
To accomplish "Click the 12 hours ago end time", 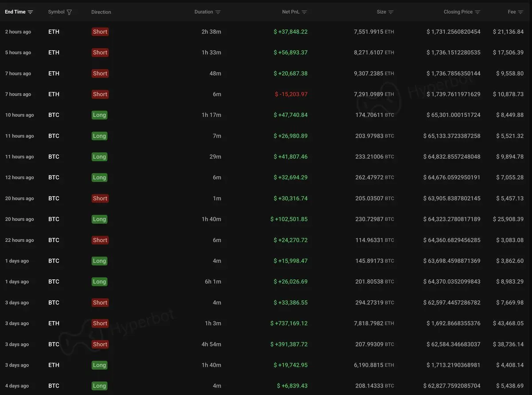I will click(x=20, y=178).
